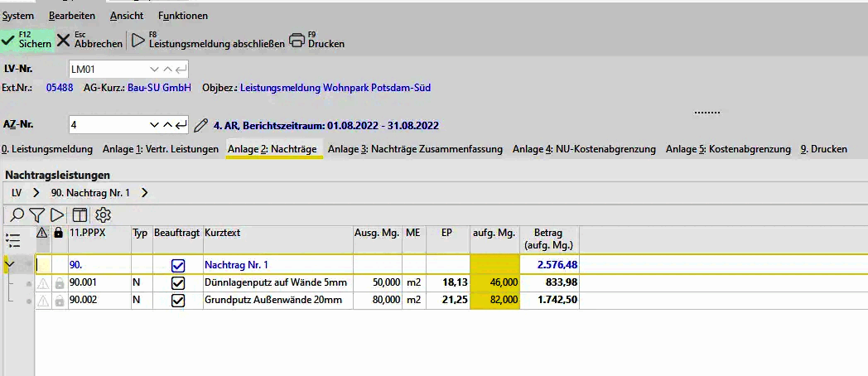Click yellow aufg. Mg. cell showing 46,000
Image resolution: width=868 pixels, height=376 pixels.
pyautogui.click(x=494, y=283)
